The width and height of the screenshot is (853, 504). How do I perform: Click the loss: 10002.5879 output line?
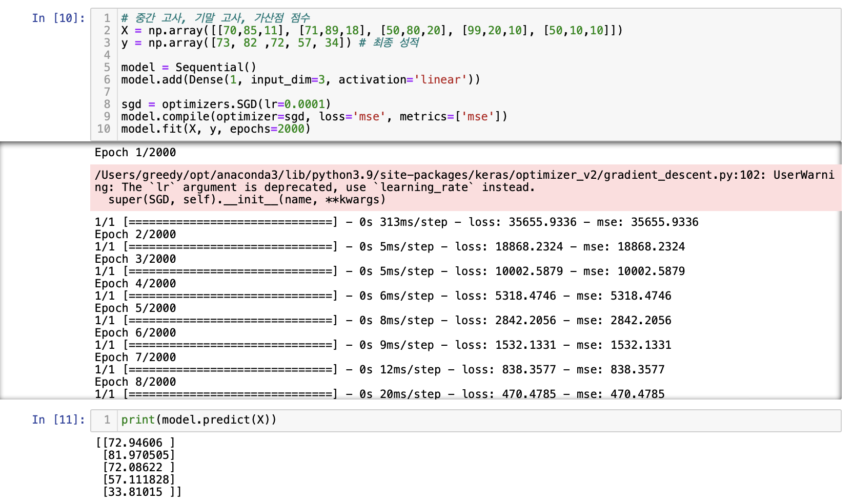pyautogui.click(x=390, y=271)
